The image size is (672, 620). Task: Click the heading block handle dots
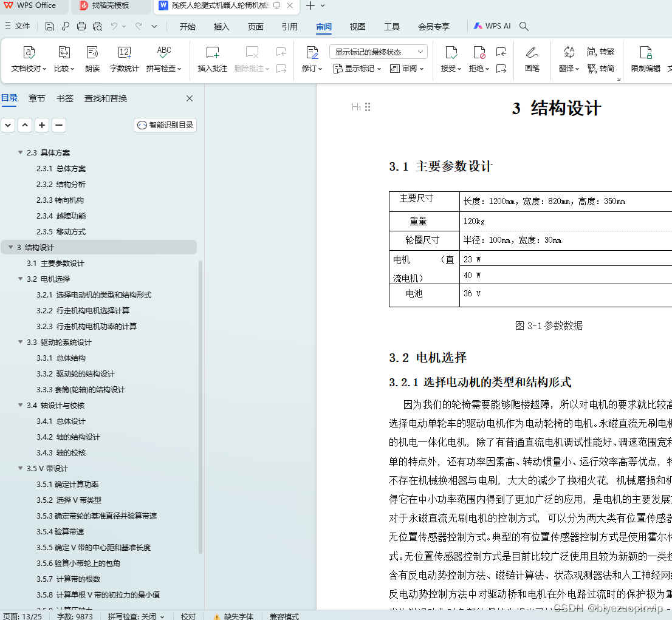click(x=367, y=107)
